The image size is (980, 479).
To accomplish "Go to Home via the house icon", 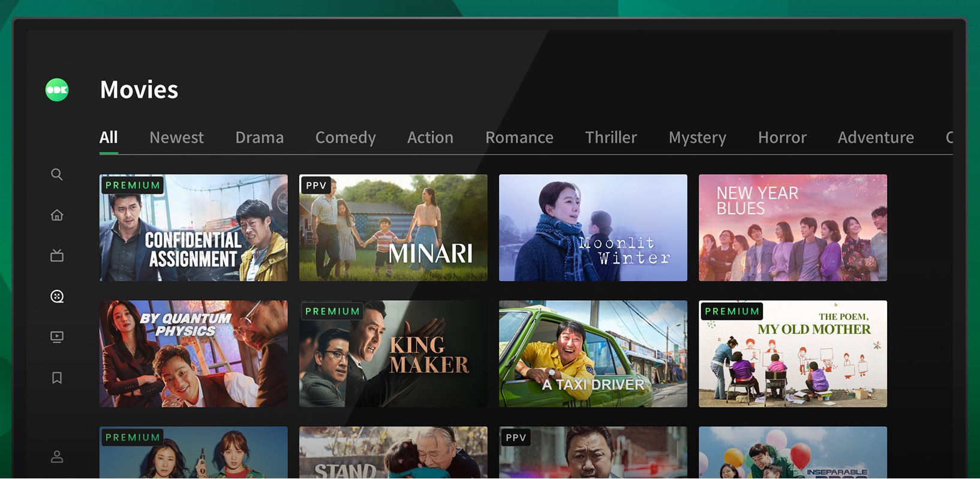I will pos(57,215).
